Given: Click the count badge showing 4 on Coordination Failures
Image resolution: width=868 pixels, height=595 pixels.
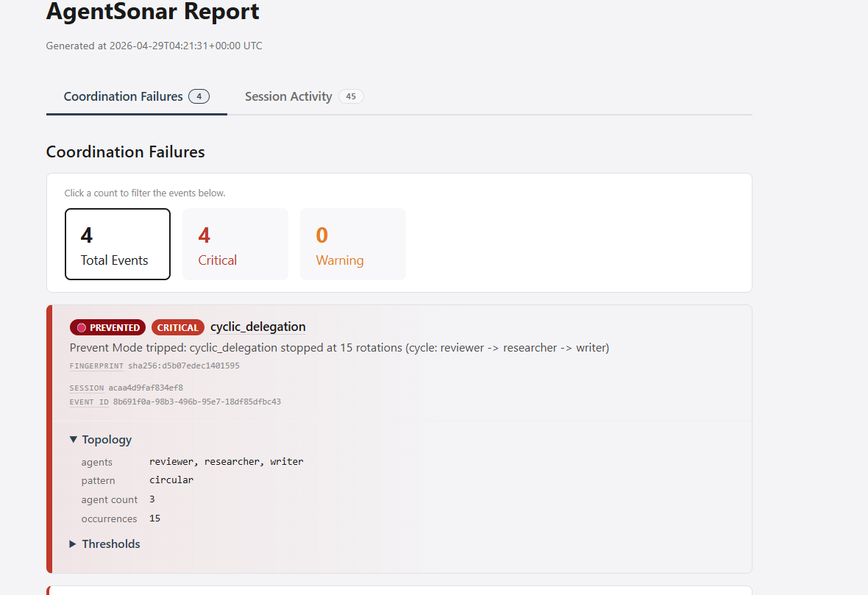Looking at the screenshot, I should click(199, 96).
